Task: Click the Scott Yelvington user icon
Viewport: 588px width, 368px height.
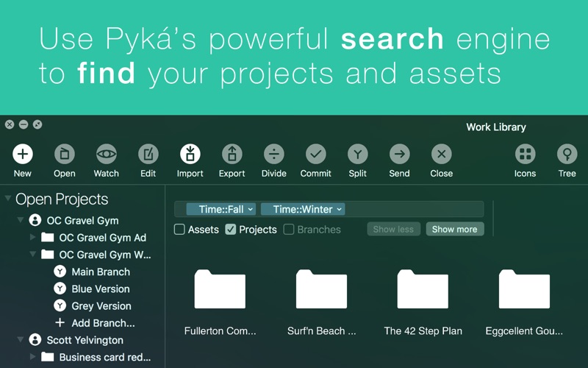Action: pos(35,340)
